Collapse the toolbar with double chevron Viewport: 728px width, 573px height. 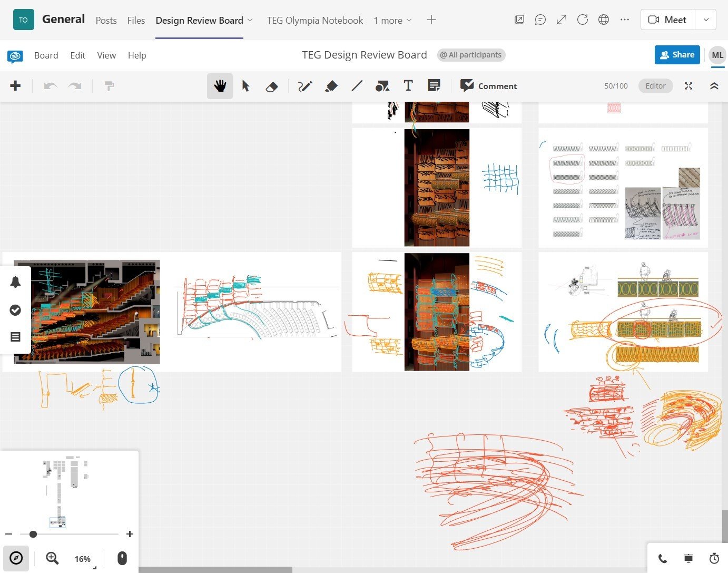point(714,86)
